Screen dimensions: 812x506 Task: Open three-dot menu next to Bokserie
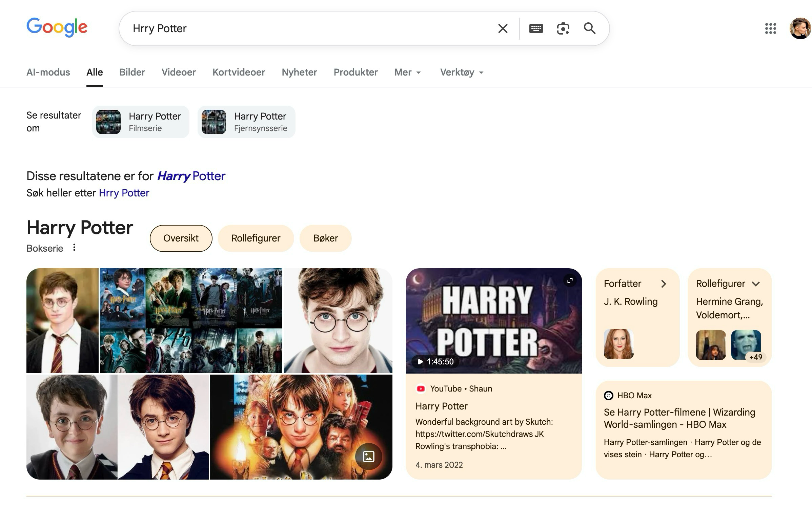(x=74, y=248)
